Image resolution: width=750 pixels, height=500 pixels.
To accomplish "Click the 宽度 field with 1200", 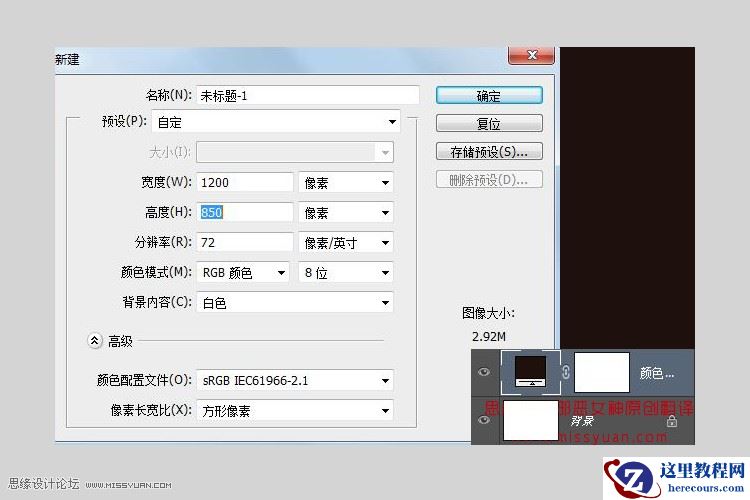I will pyautogui.click(x=244, y=182).
